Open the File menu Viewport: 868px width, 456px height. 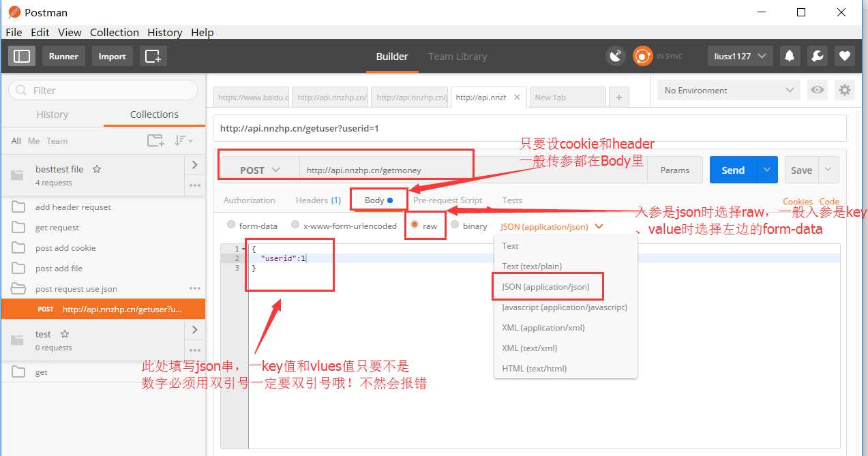[x=14, y=32]
